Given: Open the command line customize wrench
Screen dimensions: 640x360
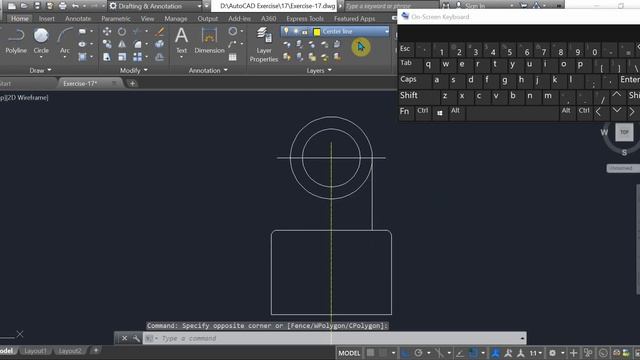Looking at the screenshot, I should coord(136,338).
